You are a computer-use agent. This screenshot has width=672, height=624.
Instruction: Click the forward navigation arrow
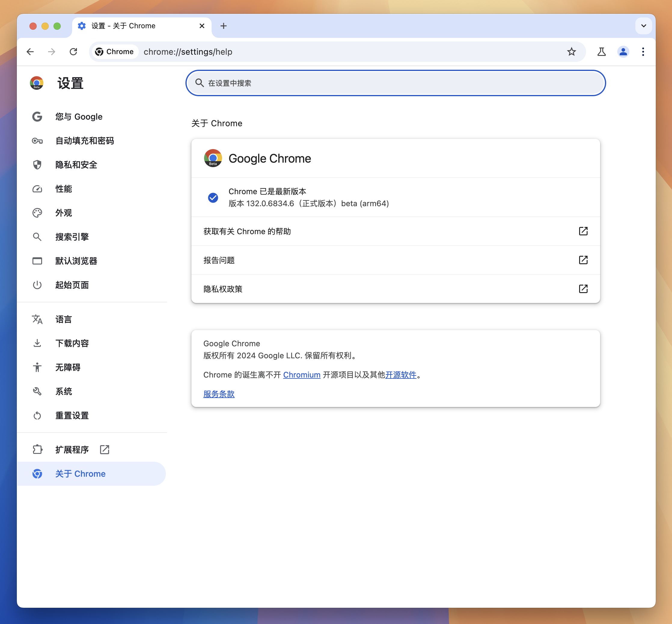51,52
